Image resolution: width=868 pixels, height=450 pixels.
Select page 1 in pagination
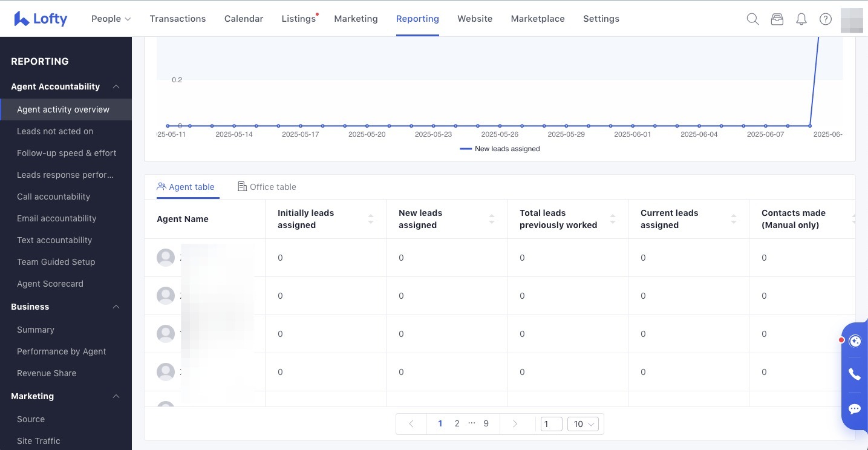440,423
